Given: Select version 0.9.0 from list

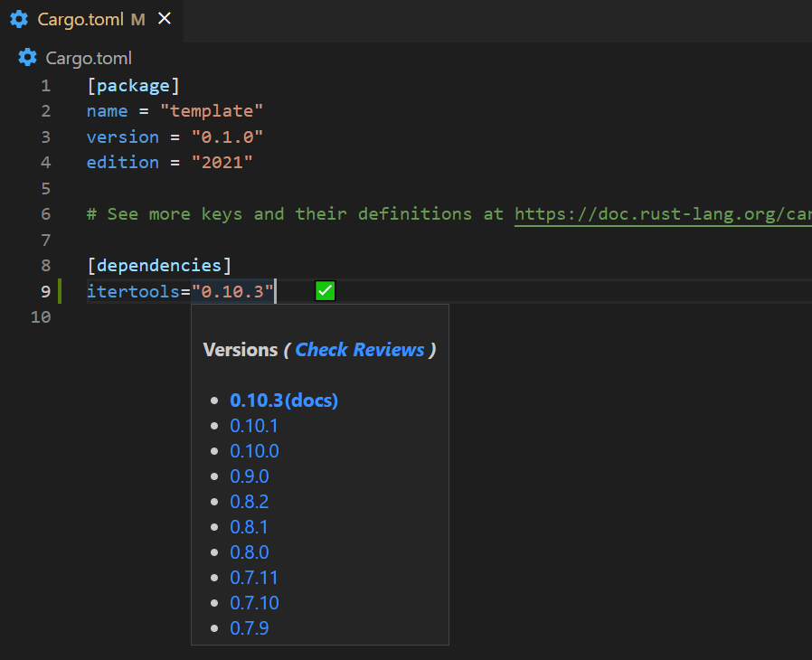Looking at the screenshot, I should (x=249, y=476).
